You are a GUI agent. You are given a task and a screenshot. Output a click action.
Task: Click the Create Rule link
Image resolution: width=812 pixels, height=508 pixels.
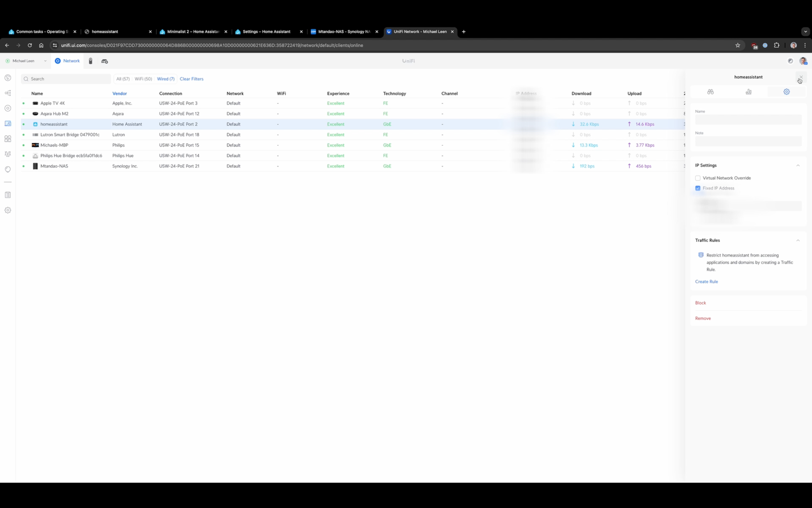[706, 281]
